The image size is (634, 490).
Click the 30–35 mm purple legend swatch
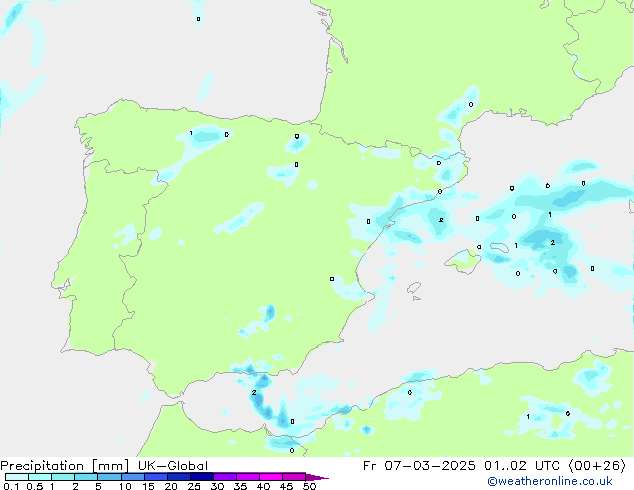pos(224,477)
